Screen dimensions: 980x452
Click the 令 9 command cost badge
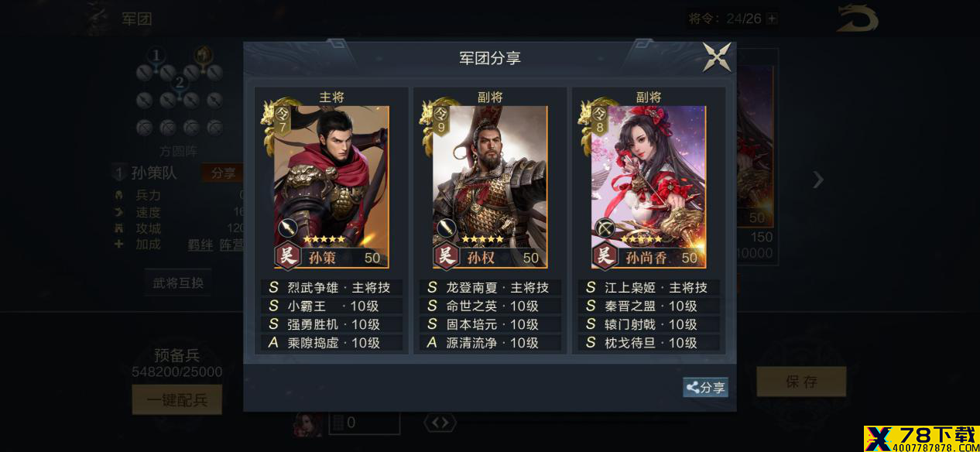(x=441, y=120)
